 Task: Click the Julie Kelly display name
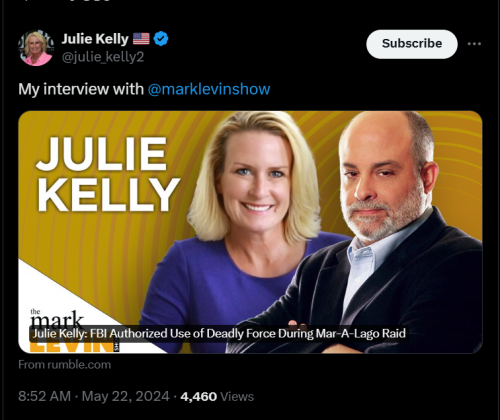coord(95,39)
